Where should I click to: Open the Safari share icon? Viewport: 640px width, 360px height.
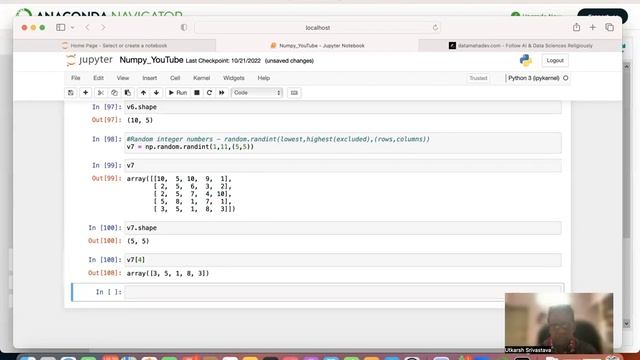[x=576, y=27]
